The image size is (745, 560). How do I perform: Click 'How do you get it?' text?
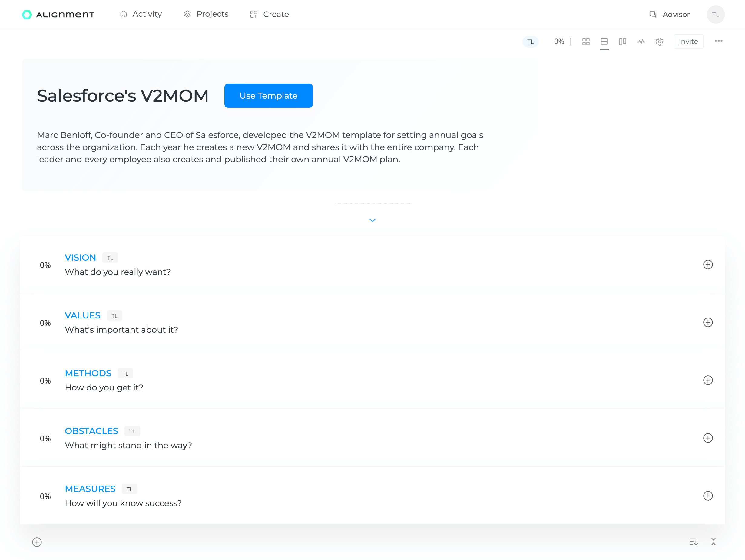tap(104, 387)
